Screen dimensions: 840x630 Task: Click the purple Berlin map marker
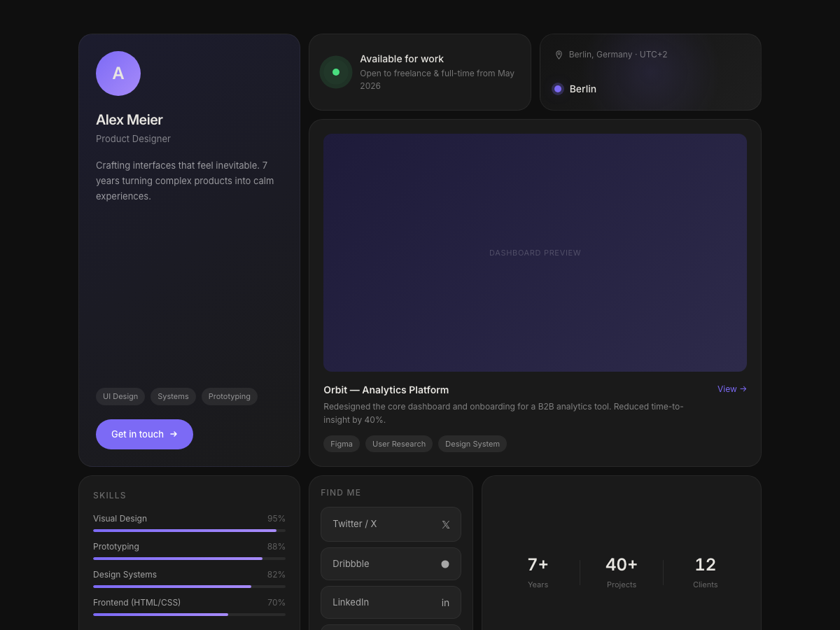(x=558, y=89)
